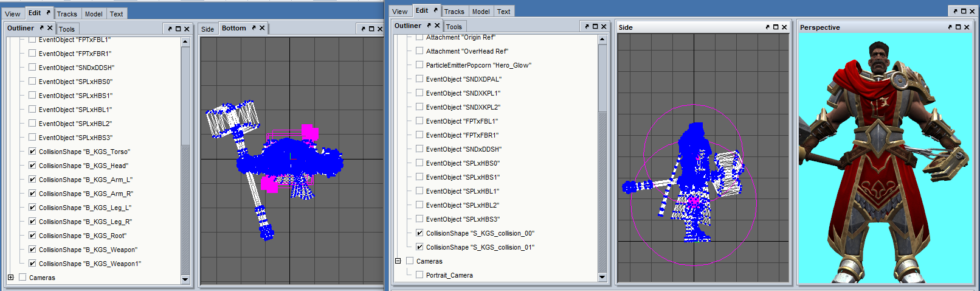Undock the Edit tab in left window
The image size is (980, 291).
point(48,13)
